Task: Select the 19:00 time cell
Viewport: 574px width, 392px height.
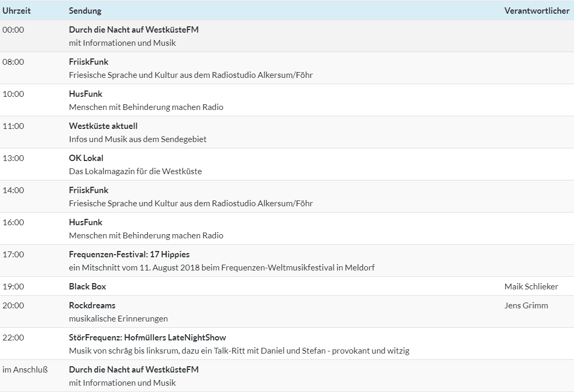Action: click(13, 287)
